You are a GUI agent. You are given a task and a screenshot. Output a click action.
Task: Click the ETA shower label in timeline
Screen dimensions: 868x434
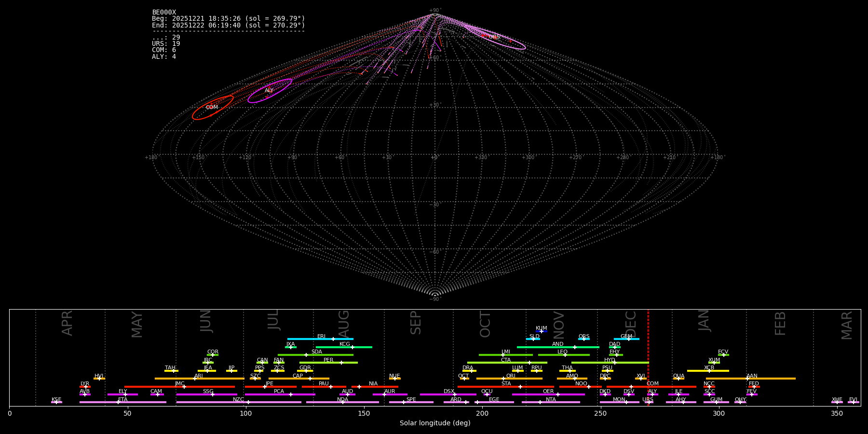[123, 400]
